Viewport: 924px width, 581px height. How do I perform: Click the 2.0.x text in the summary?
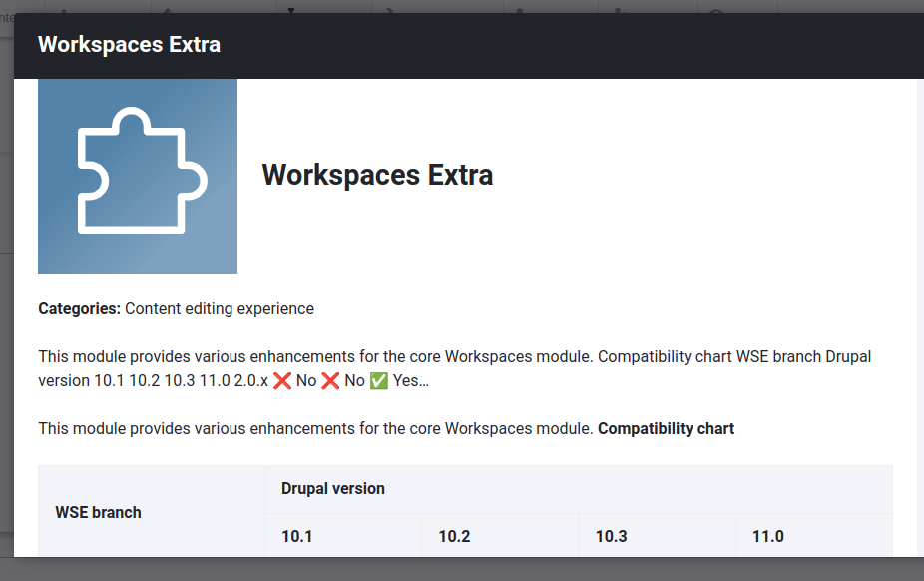click(250, 381)
